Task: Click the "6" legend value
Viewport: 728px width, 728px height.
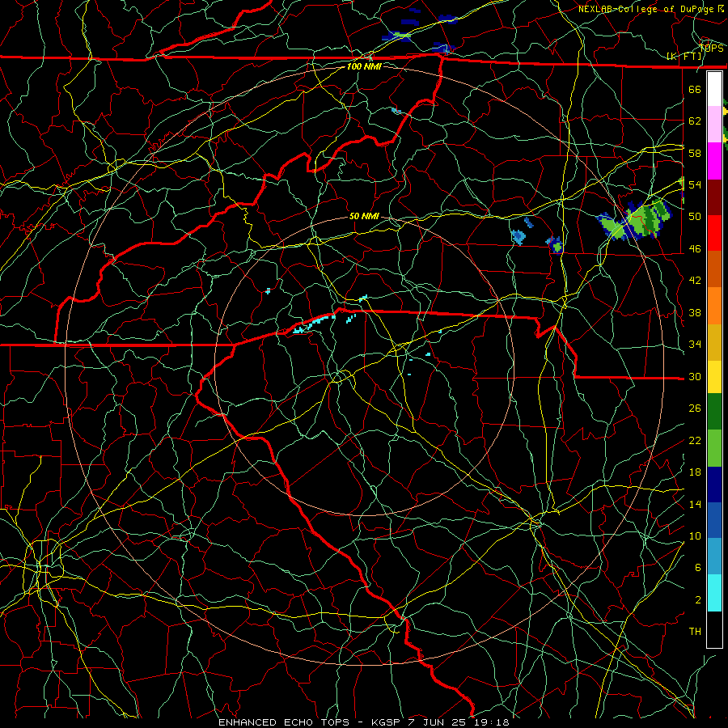Action: tap(698, 568)
